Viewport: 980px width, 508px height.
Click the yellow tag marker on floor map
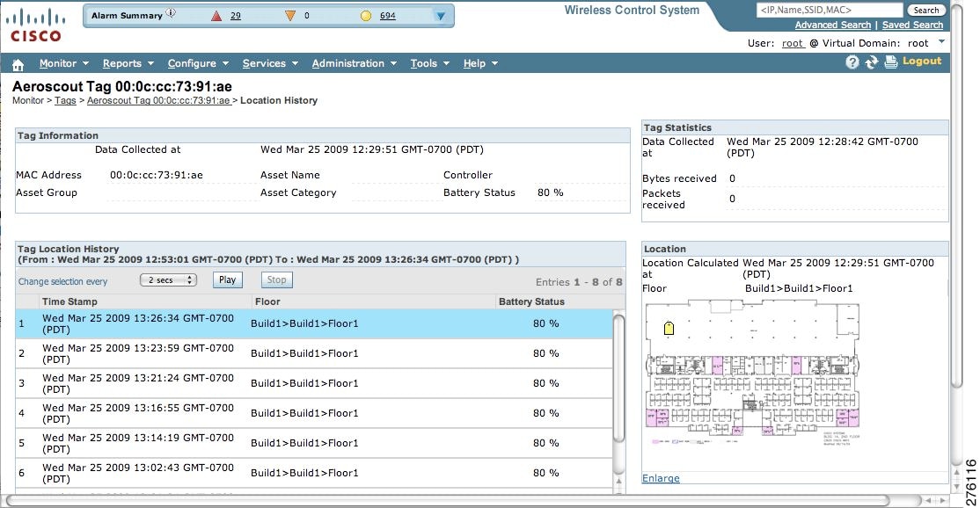pyautogui.click(x=669, y=328)
